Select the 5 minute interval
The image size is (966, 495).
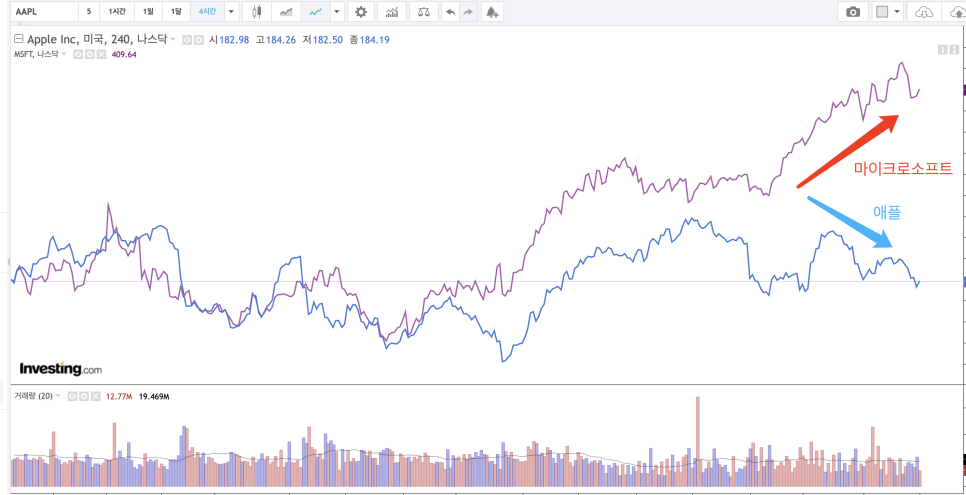(89, 12)
